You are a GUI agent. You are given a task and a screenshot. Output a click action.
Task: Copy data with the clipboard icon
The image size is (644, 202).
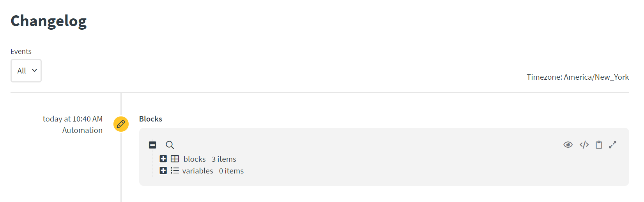point(599,145)
